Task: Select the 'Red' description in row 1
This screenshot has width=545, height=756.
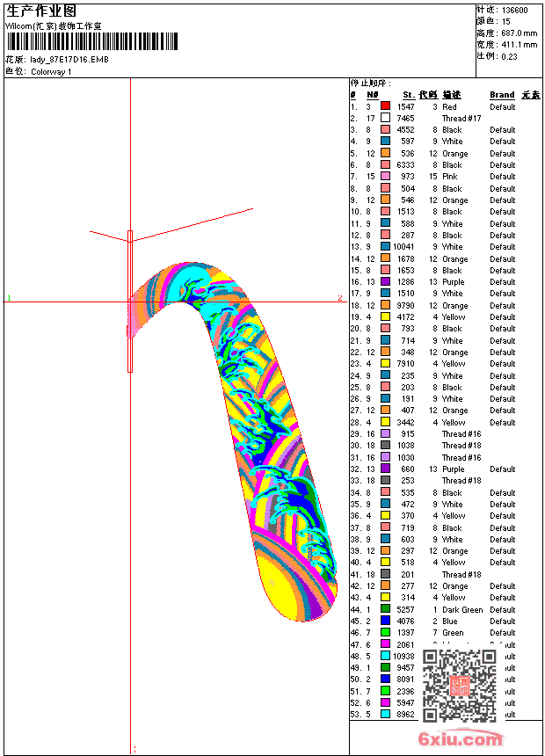Action: [449, 106]
